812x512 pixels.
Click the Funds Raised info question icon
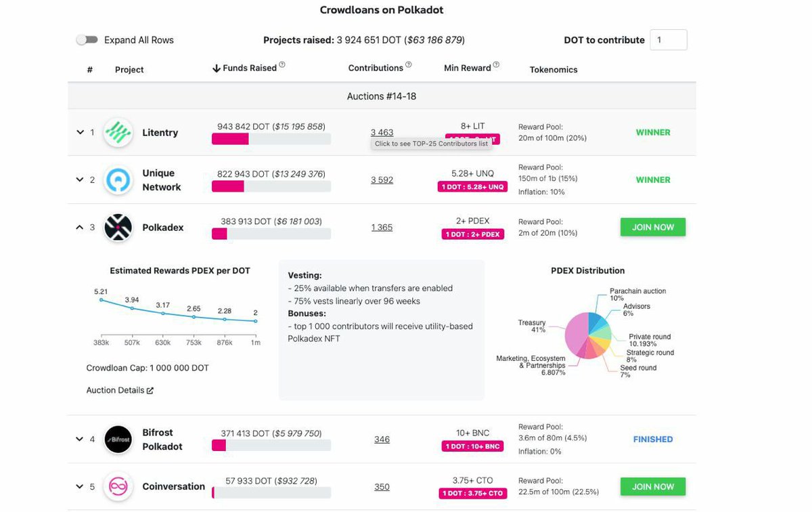click(282, 65)
